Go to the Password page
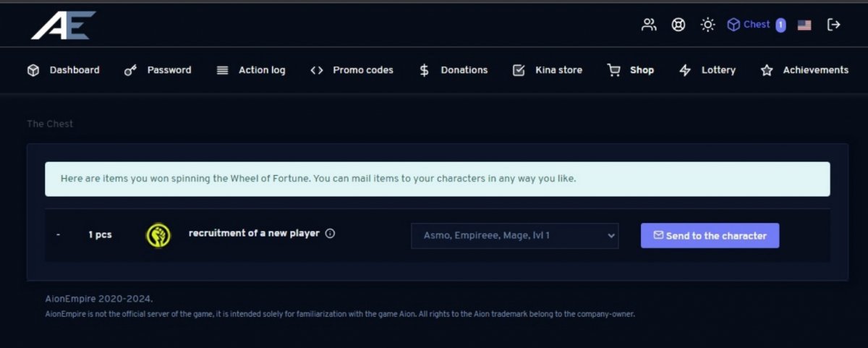 pos(158,70)
